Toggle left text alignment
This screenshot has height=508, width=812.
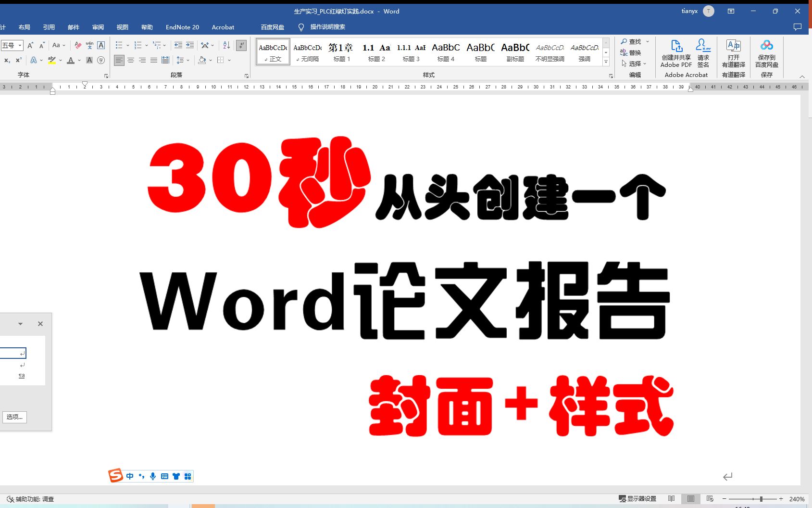pos(119,60)
